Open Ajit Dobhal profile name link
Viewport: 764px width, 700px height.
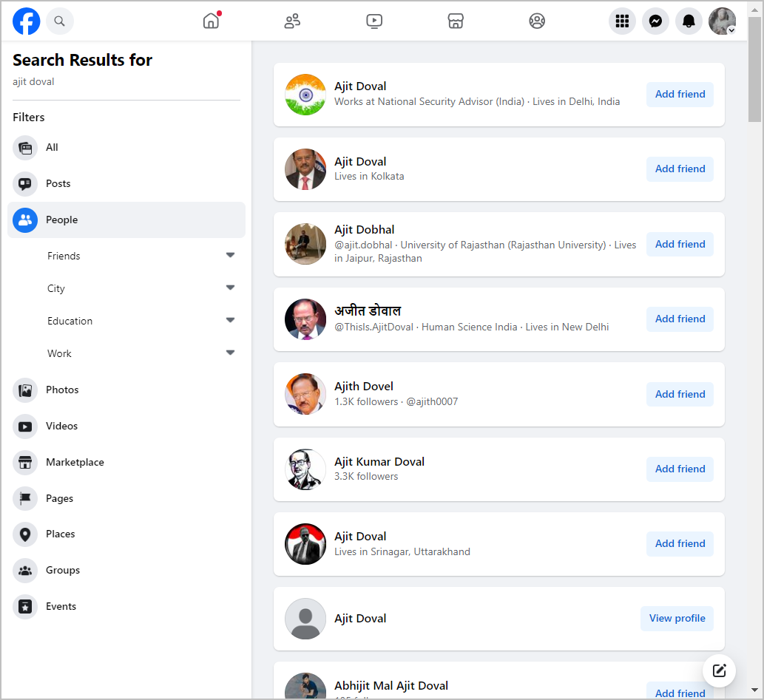(364, 229)
